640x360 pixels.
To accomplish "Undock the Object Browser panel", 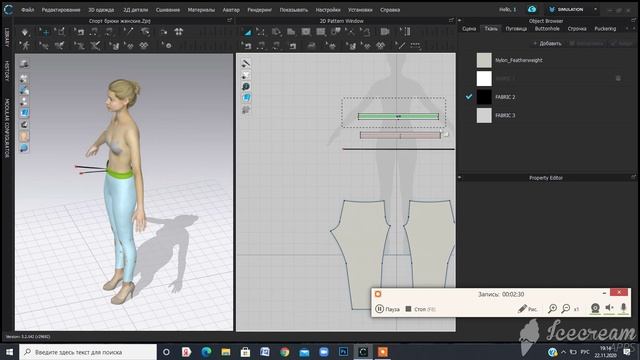I will point(633,20).
